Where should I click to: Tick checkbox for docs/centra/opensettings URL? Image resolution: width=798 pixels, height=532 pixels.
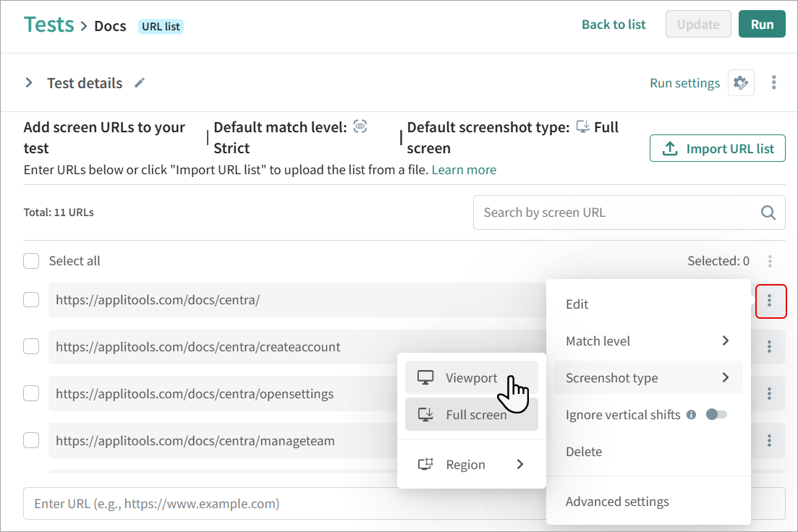(31, 394)
